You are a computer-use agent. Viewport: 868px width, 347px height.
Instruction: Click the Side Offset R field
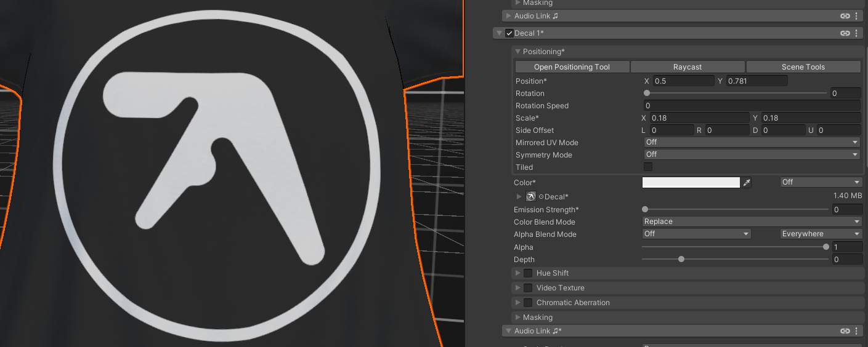(727, 130)
